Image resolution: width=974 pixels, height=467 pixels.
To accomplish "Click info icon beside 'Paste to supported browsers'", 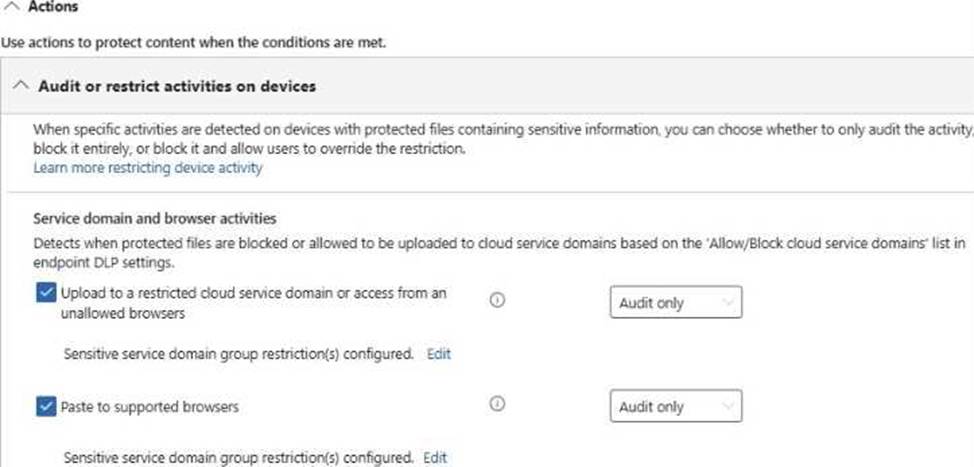I will coord(497,404).
